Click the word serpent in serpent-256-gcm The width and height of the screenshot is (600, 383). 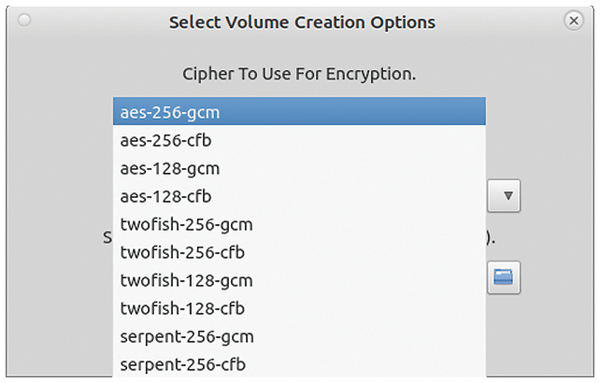[x=147, y=337]
